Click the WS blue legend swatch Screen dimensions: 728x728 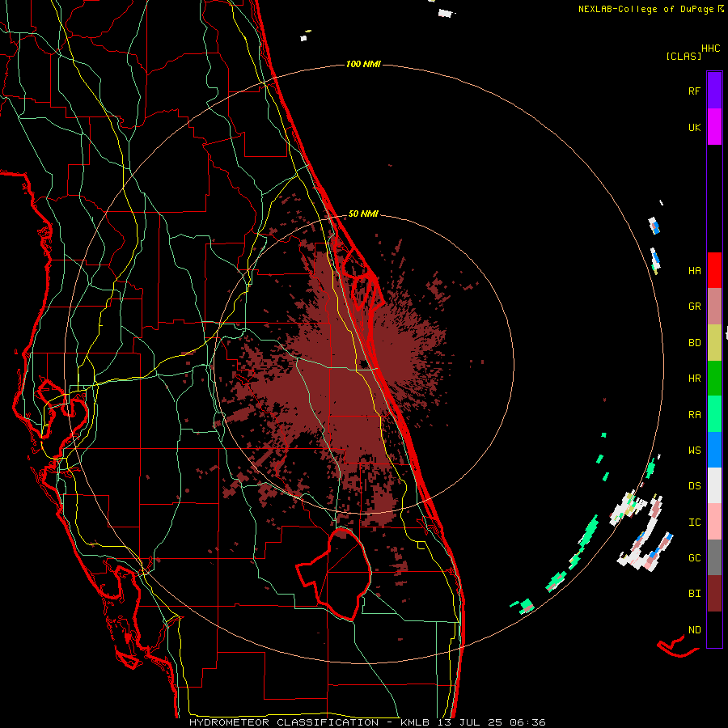click(x=714, y=450)
